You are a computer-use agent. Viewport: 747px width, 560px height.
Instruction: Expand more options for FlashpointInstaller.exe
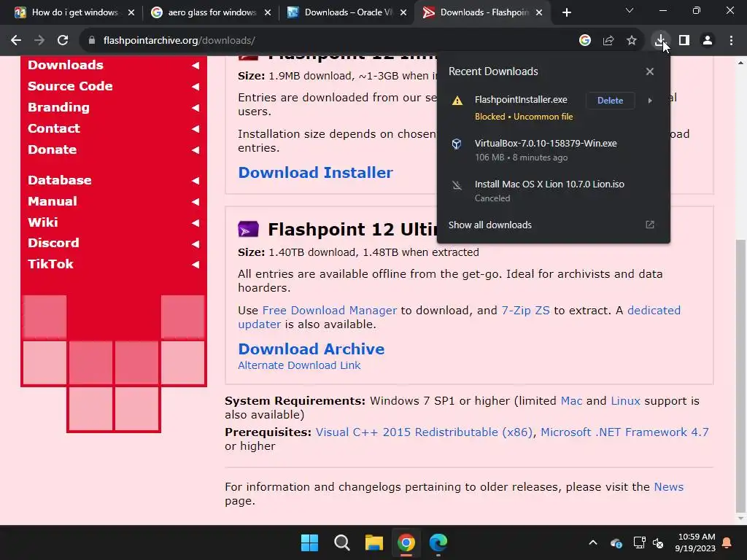pyautogui.click(x=650, y=101)
